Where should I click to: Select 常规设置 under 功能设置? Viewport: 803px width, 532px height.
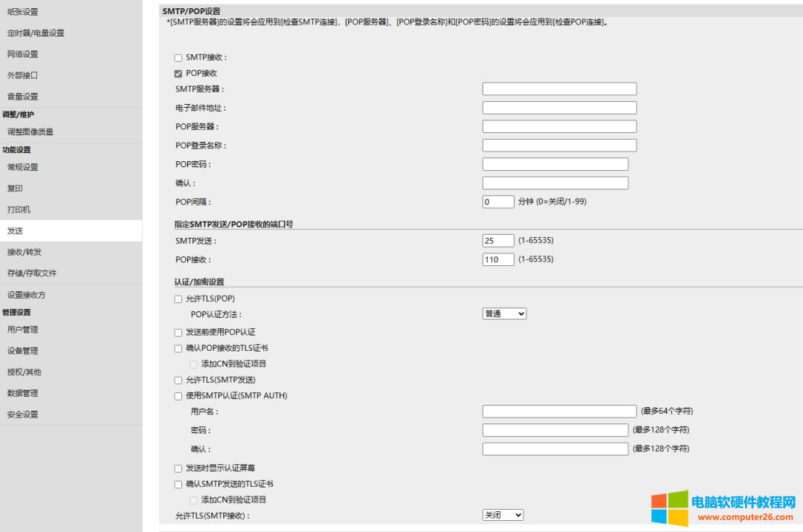22,167
